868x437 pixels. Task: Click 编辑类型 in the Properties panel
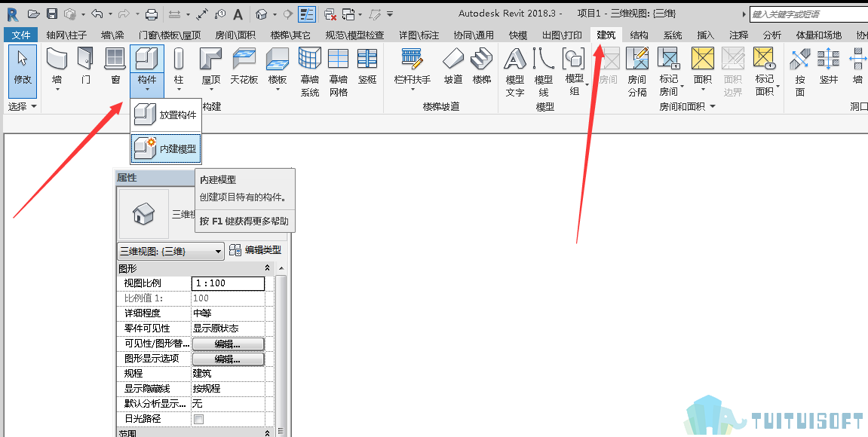pyautogui.click(x=256, y=250)
